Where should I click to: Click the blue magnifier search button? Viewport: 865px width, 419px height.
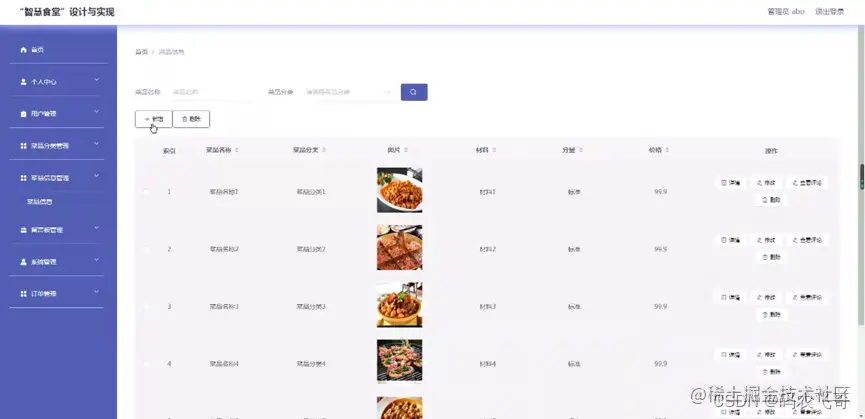point(414,92)
